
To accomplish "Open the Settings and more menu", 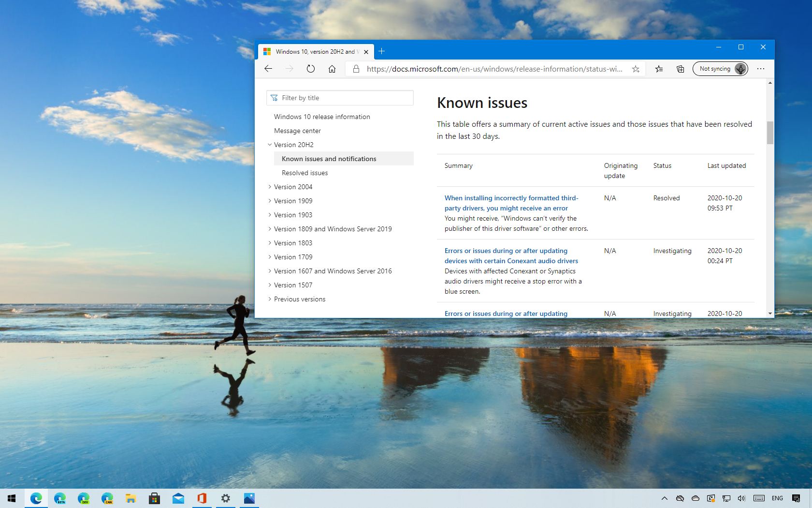I will coord(760,69).
